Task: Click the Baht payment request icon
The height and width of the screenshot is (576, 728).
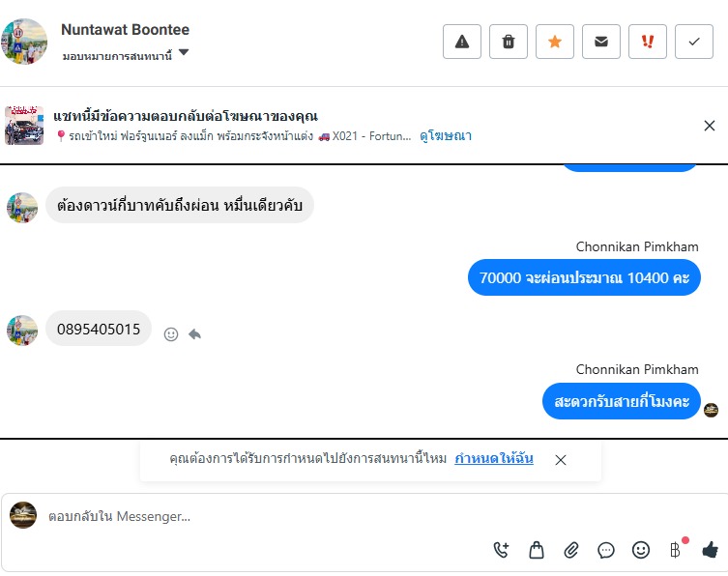Action: click(675, 550)
